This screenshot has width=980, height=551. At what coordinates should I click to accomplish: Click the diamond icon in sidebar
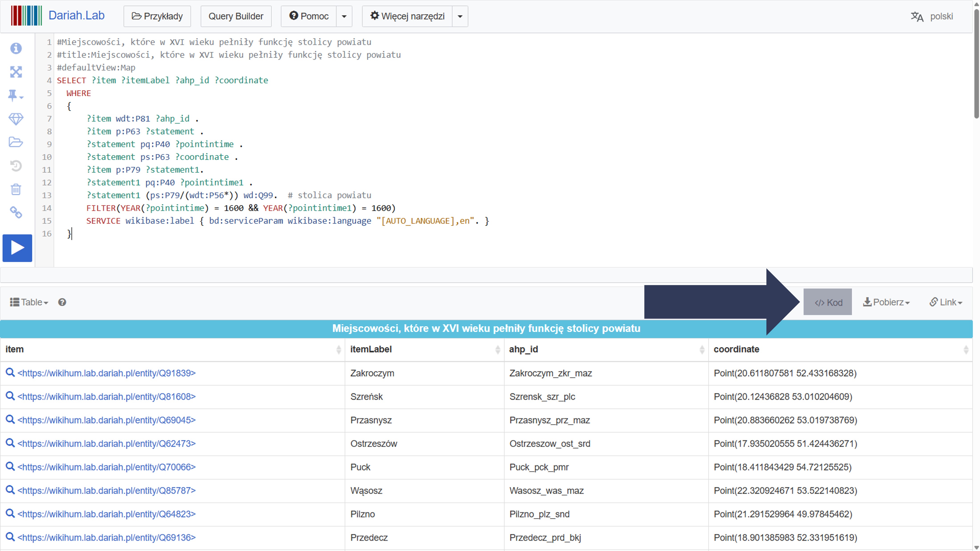click(x=16, y=119)
